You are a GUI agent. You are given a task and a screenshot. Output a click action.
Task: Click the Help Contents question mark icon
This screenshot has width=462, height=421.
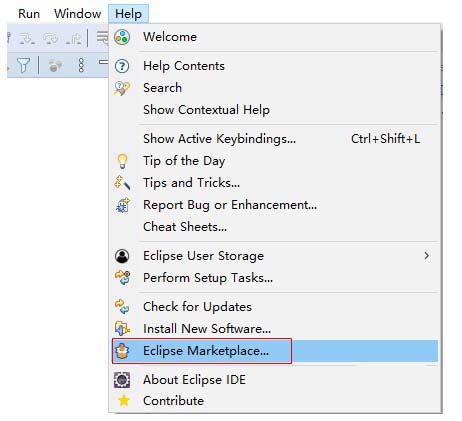pyautogui.click(x=122, y=66)
